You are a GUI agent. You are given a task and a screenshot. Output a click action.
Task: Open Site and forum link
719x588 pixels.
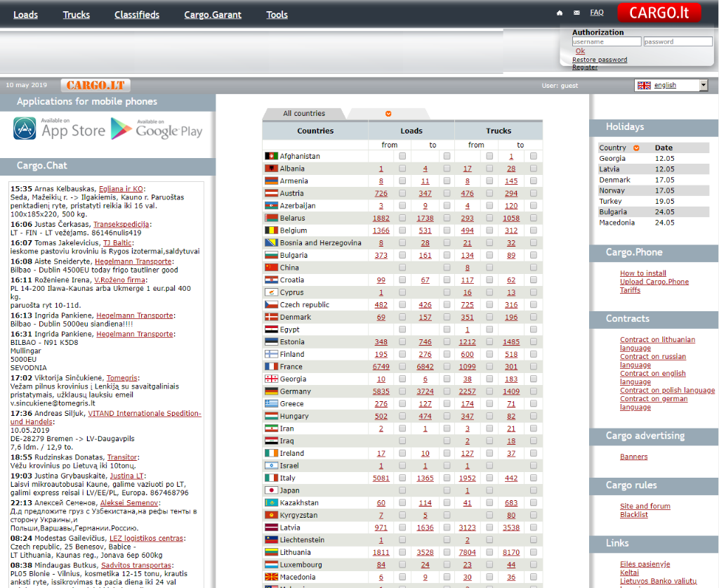[645, 506]
